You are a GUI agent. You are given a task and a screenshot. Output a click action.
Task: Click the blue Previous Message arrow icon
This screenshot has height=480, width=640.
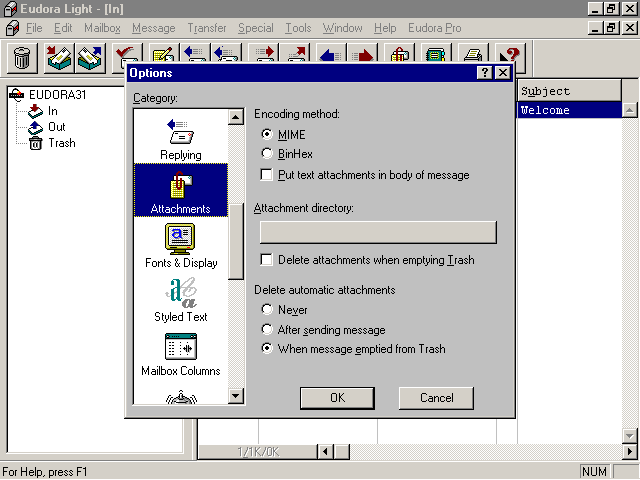click(331, 54)
